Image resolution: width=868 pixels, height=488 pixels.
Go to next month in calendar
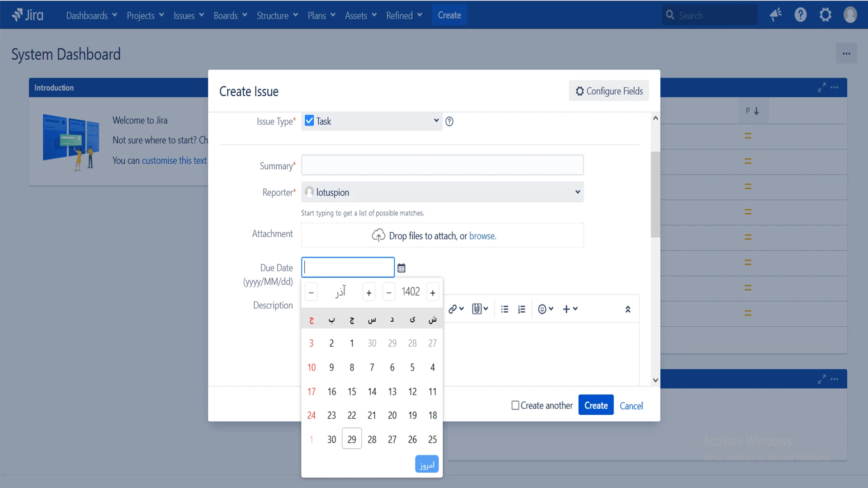(369, 292)
